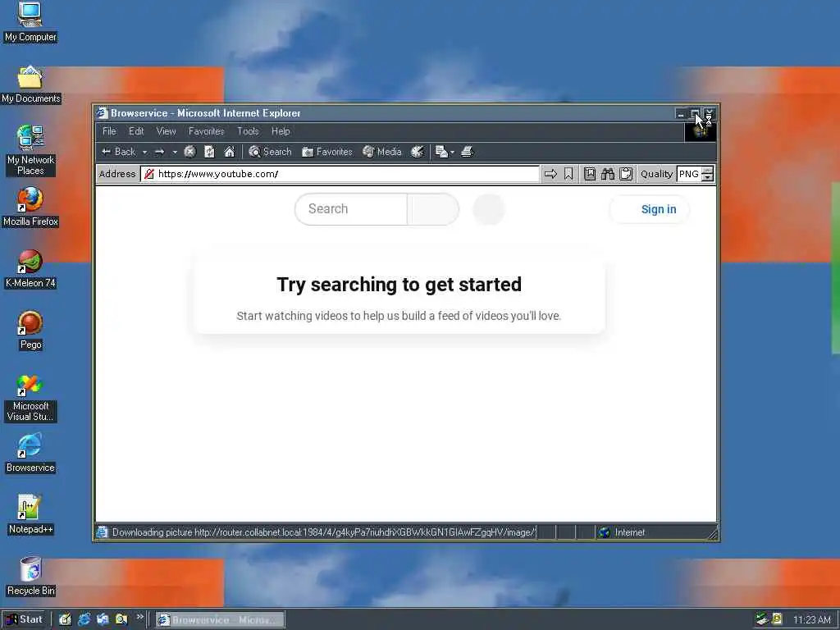Viewport: 840px width, 630px height.
Task: Open the Help menu
Action: [281, 131]
